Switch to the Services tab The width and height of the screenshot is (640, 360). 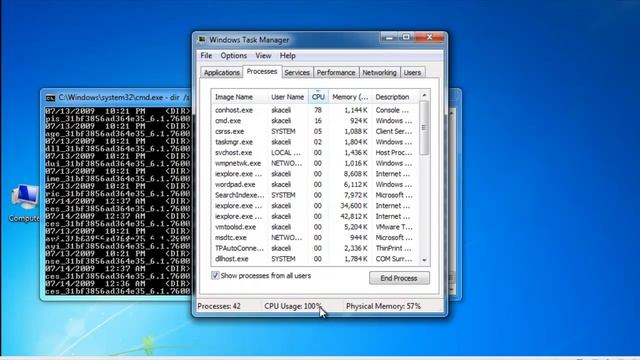(x=297, y=72)
